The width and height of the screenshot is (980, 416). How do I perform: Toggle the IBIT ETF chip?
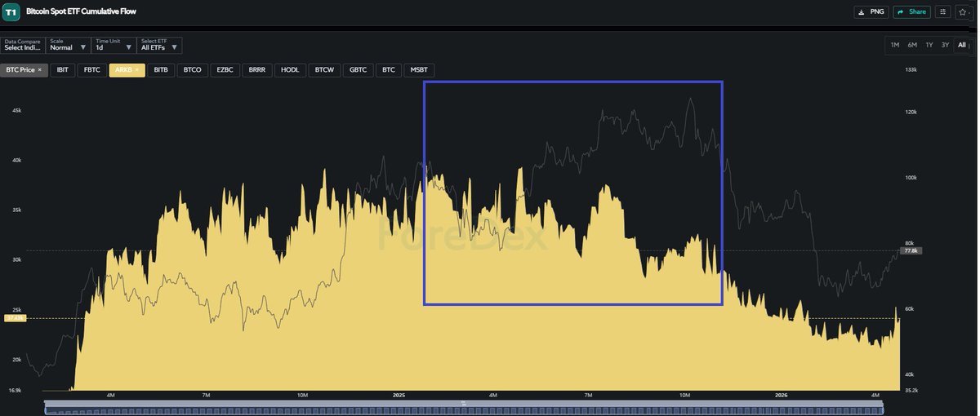click(63, 70)
